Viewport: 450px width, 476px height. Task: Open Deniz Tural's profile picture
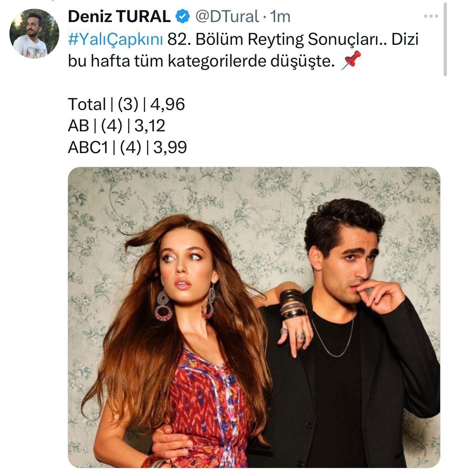tap(34, 34)
